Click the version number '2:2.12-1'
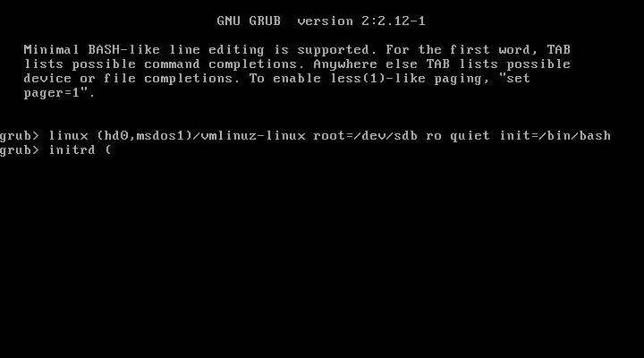 (x=394, y=21)
